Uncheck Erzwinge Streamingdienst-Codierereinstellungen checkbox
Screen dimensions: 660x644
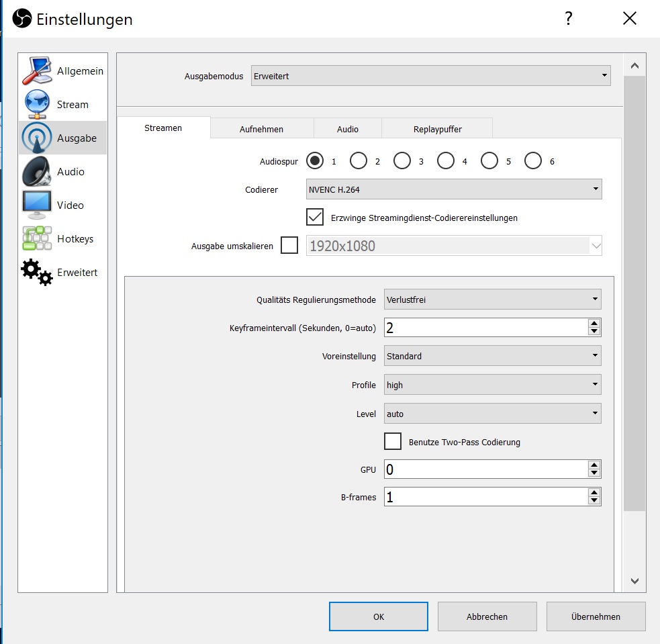315,218
